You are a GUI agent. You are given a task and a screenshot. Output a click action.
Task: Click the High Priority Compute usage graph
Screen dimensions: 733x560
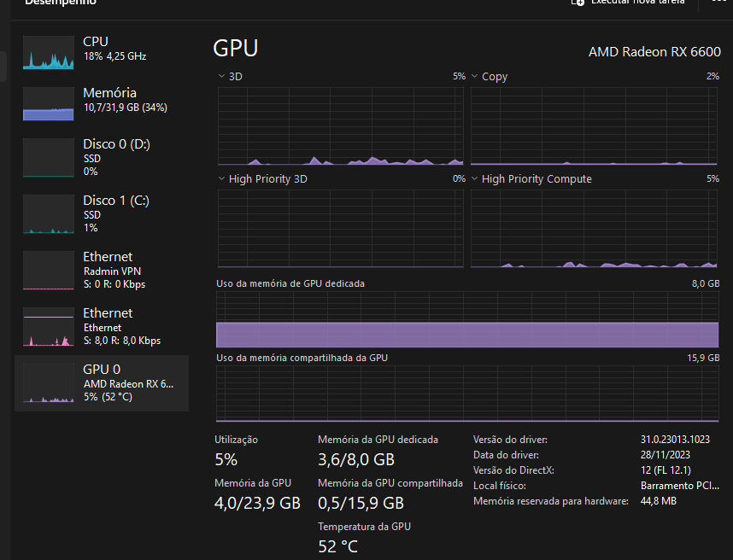tap(594, 229)
